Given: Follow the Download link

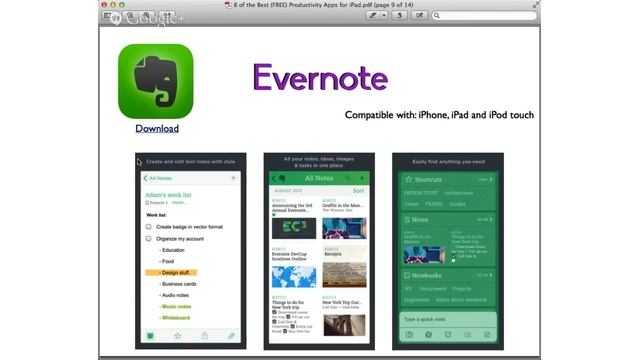Looking at the screenshot, I should click(x=157, y=129).
